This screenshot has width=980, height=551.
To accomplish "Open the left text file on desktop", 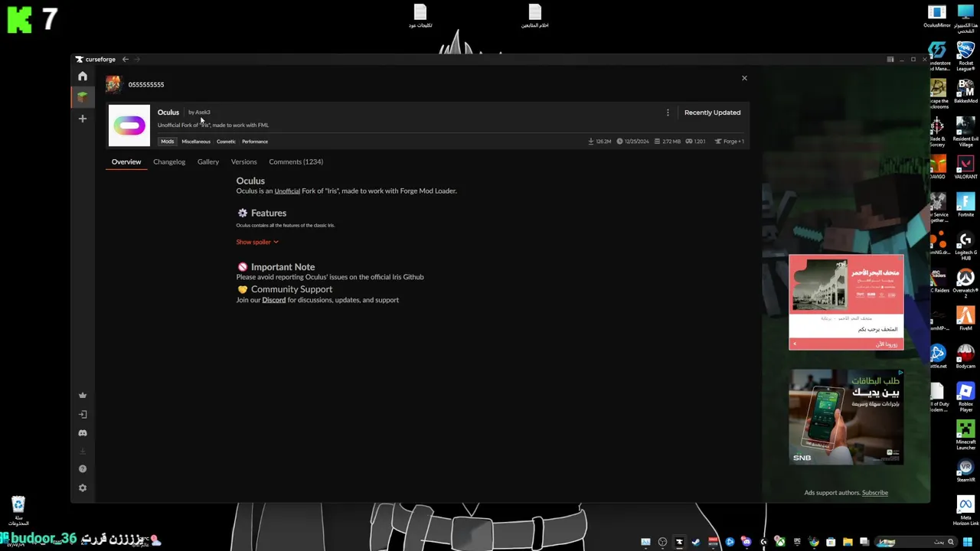I will pos(420,16).
